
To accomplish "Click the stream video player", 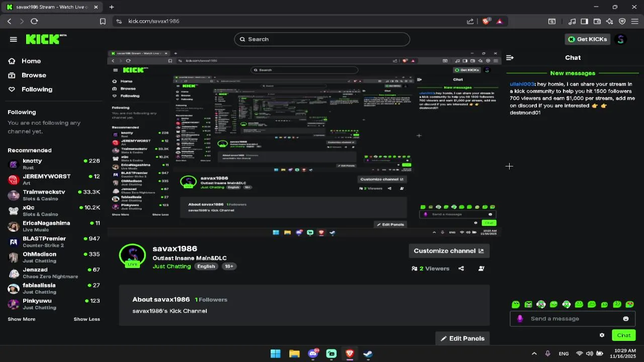I will pos(304,143).
